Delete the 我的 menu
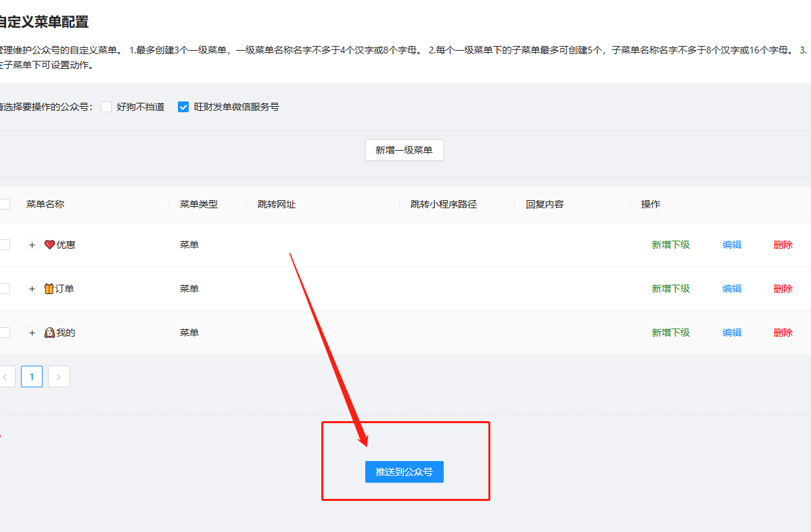The width and height of the screenshot is (811, 532). tap(783, 333)
